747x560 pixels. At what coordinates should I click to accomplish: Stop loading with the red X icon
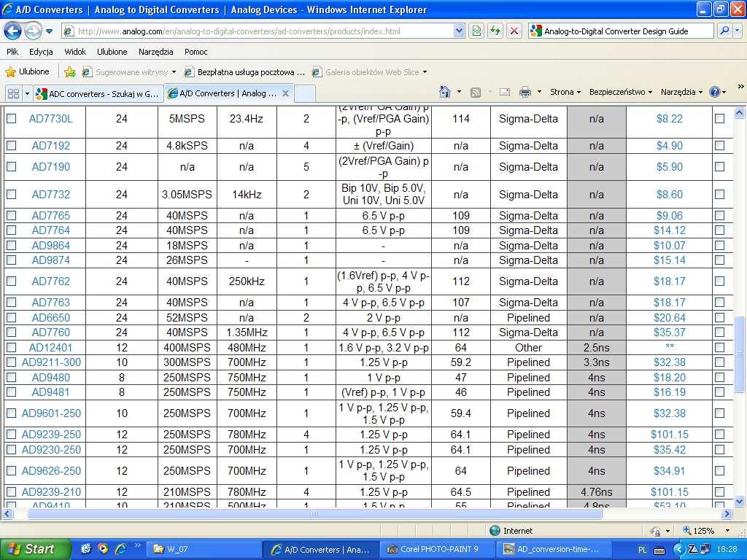pyautogui.click(x=514, y=31)
